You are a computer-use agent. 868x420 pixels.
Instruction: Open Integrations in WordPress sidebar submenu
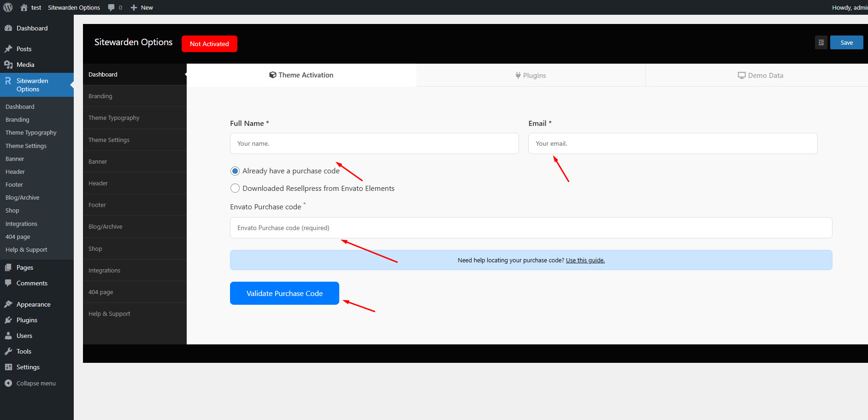coord(37,224)
